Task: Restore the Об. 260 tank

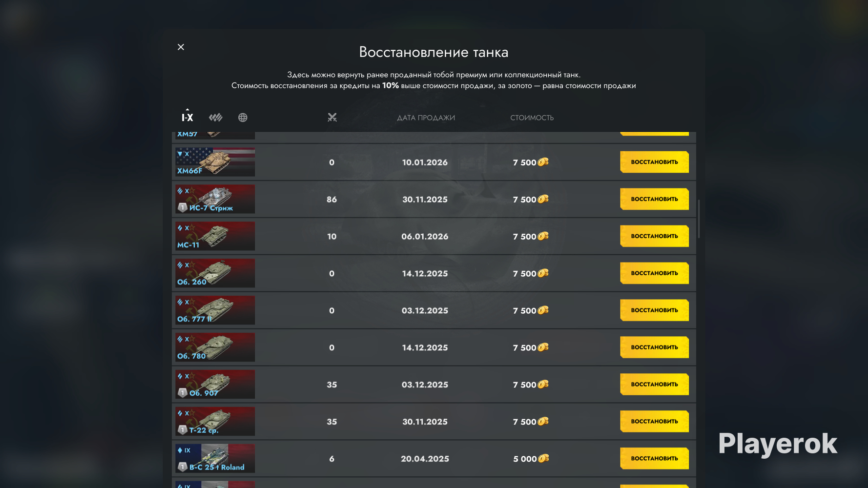Action: point(654,273)
